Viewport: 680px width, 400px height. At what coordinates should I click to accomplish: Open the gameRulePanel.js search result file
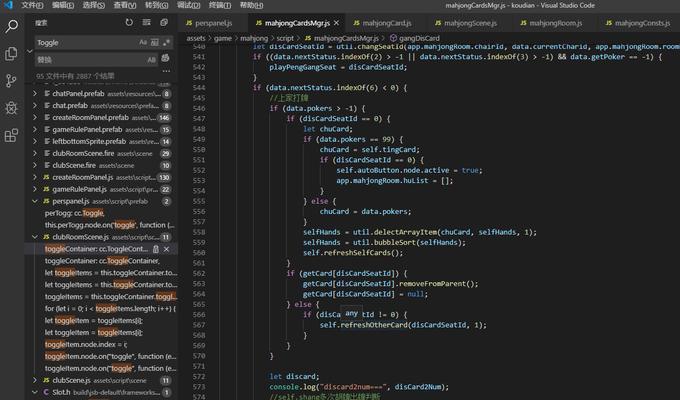(x=80, y=189)
